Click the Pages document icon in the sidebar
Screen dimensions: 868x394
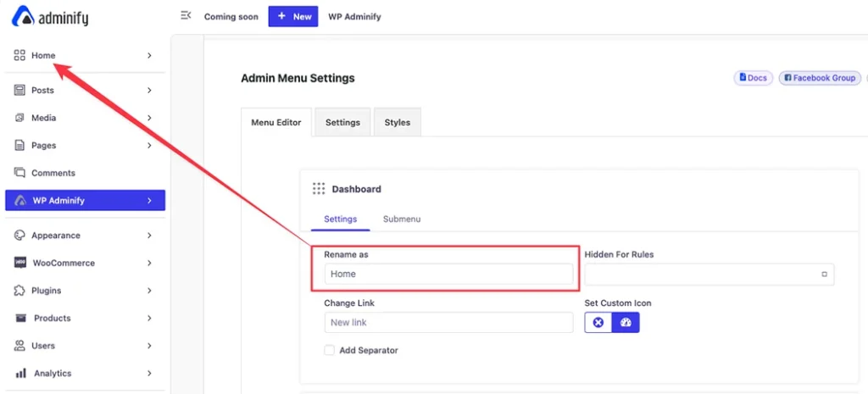[20, 146]
